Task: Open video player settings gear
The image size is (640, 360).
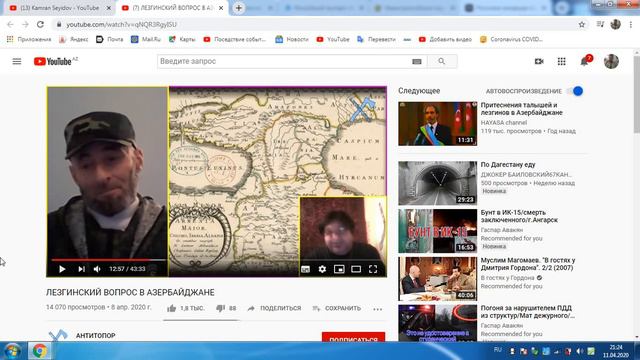Action: 322,269
